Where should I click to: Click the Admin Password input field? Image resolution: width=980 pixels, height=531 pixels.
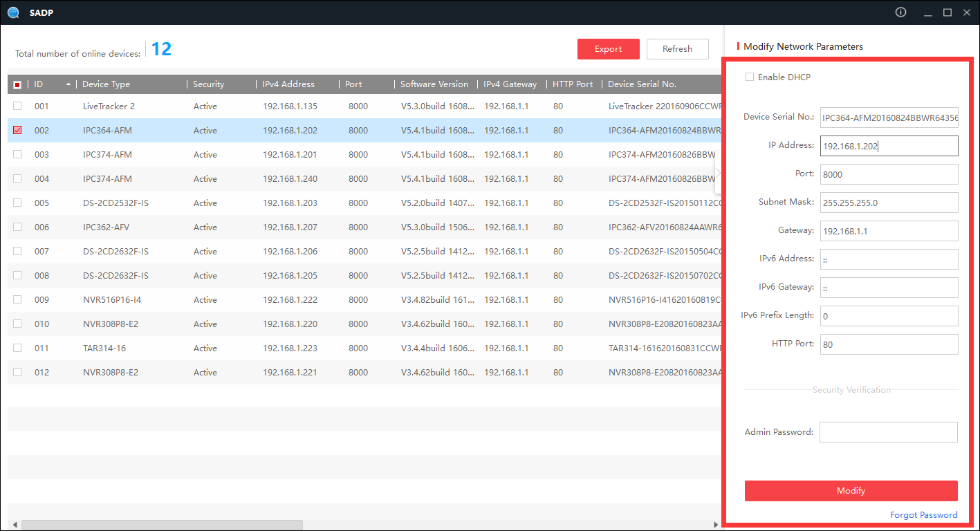click(x=889, y=432)
